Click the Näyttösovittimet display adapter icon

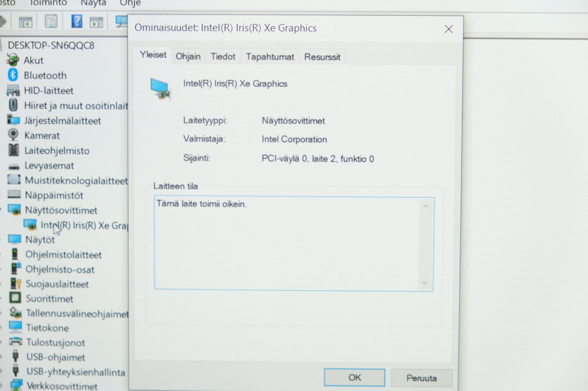[x=14, y=210]
